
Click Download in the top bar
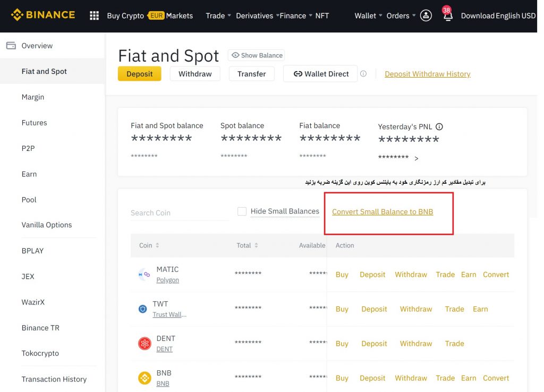click(478, 15)
